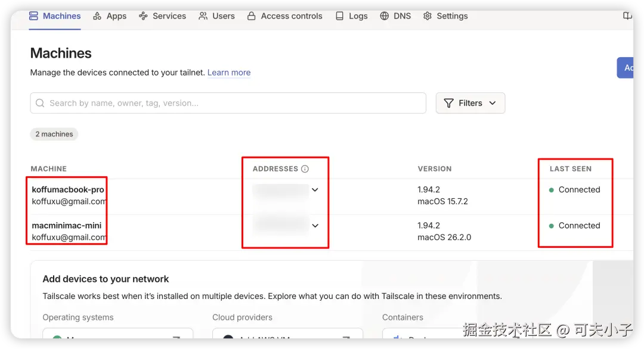
Task: Click the Add devices to your network heading
Action: 106,279
